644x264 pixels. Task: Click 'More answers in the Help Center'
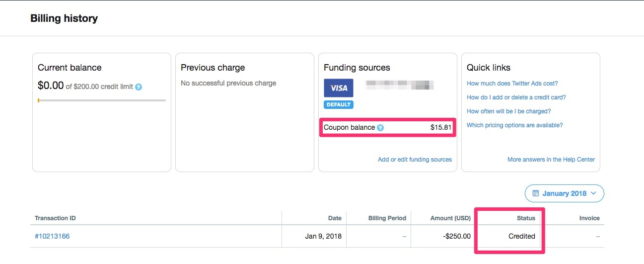pos(551,160)
